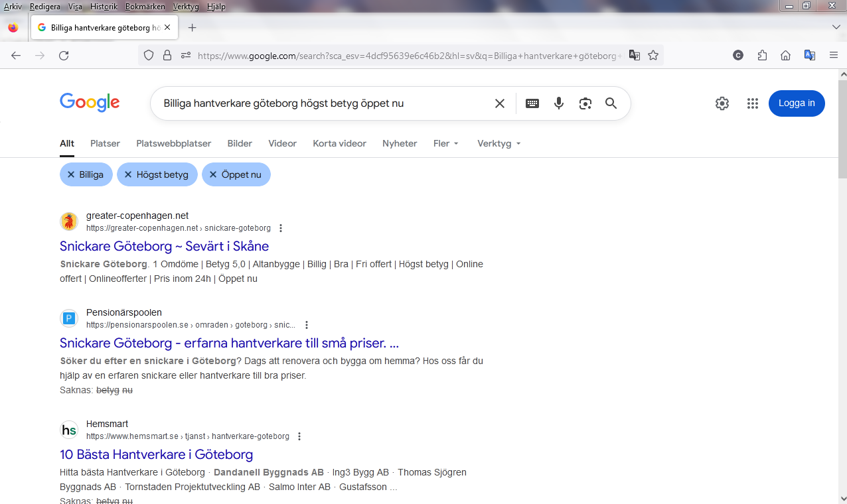This screenshot has width=847, height=504.
Task: Bookmark this page with the star icon
Action: coord(653,56)
